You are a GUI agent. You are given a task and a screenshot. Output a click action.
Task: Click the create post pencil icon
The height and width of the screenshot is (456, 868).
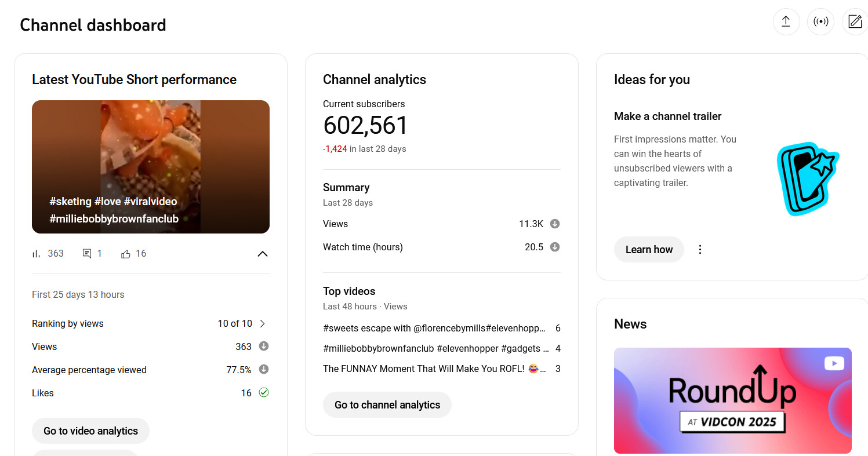pos(855,22)
